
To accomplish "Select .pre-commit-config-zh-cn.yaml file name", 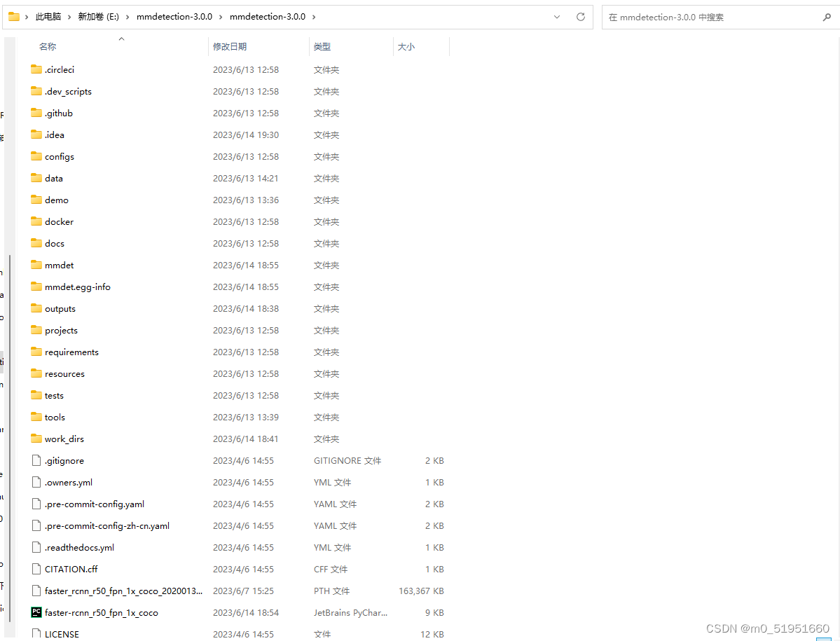I will point(107,526).
